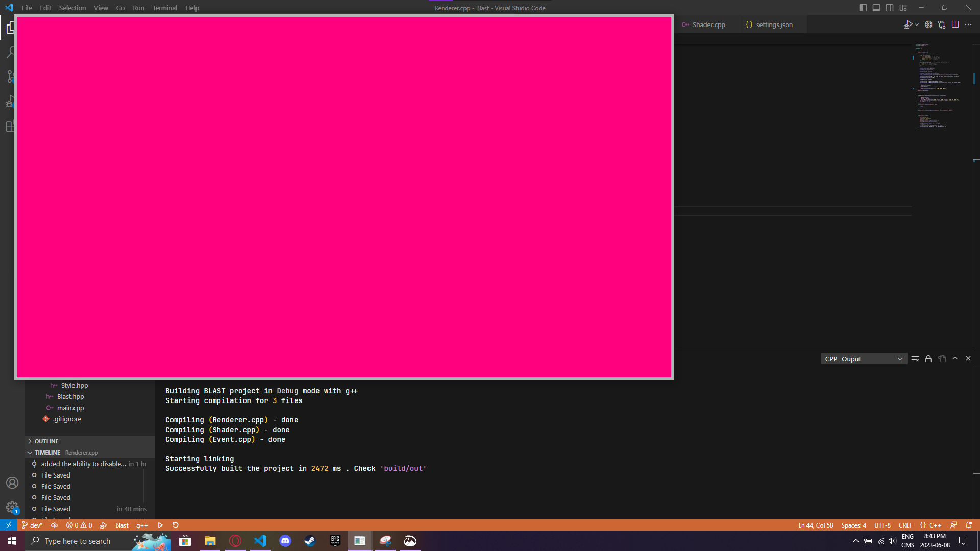Open Run and Debug dropdown arrow in editor toolbar
This screenshot has width=980, height=551.
coord(917,24)
